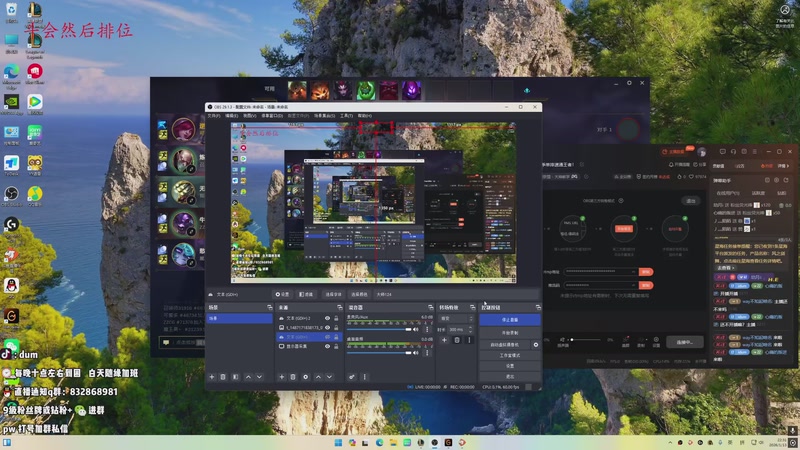Open the 工具 menu in OBS menu bar
Viewport: 800px width, 450px height.
(x=346, y=115)
